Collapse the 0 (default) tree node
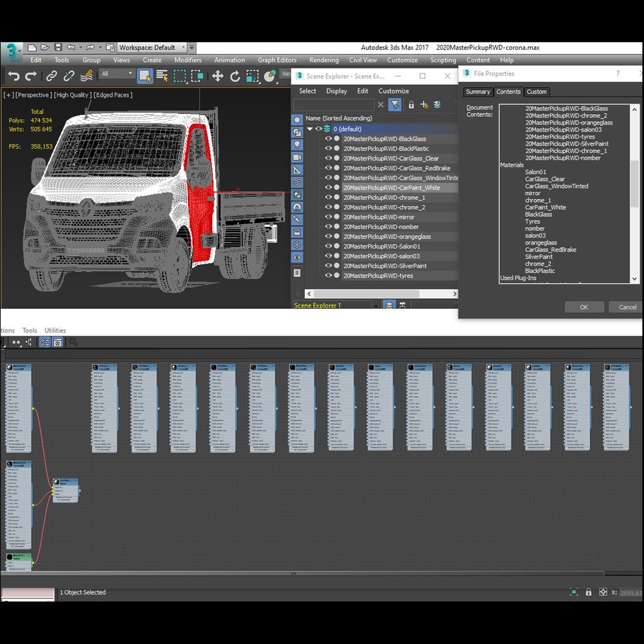This screenshot has width=644, height=644. click(x=309, y=129)
